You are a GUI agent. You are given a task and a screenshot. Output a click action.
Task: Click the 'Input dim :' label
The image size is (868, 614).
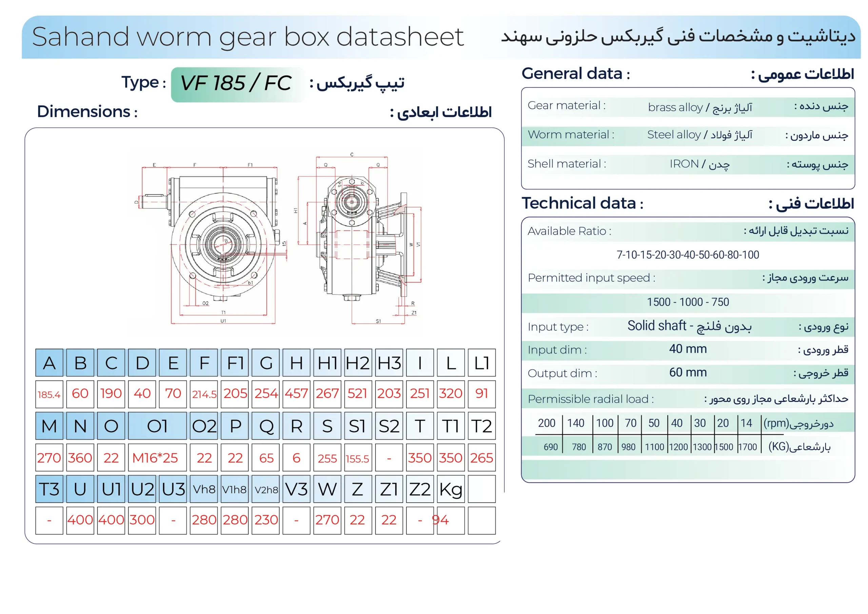tap(557, 350)
